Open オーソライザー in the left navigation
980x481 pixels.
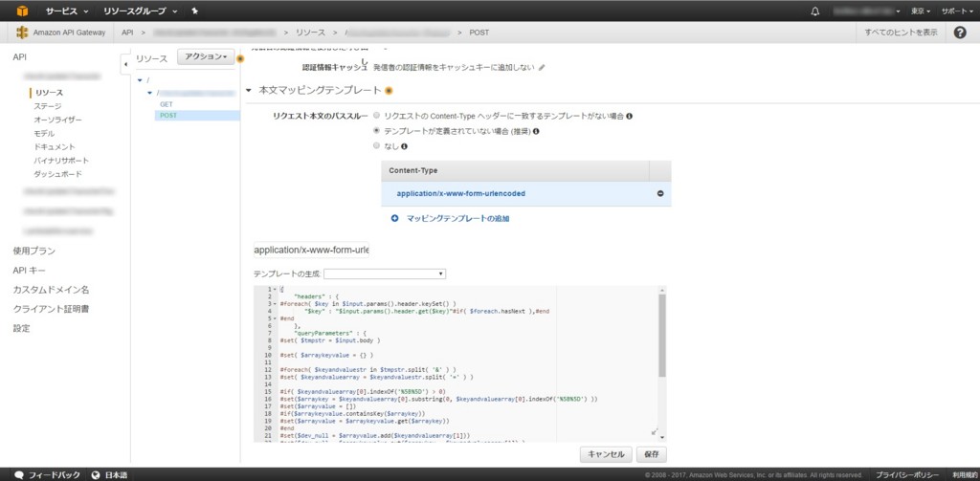pyautogui.click(x=57, y=120)
